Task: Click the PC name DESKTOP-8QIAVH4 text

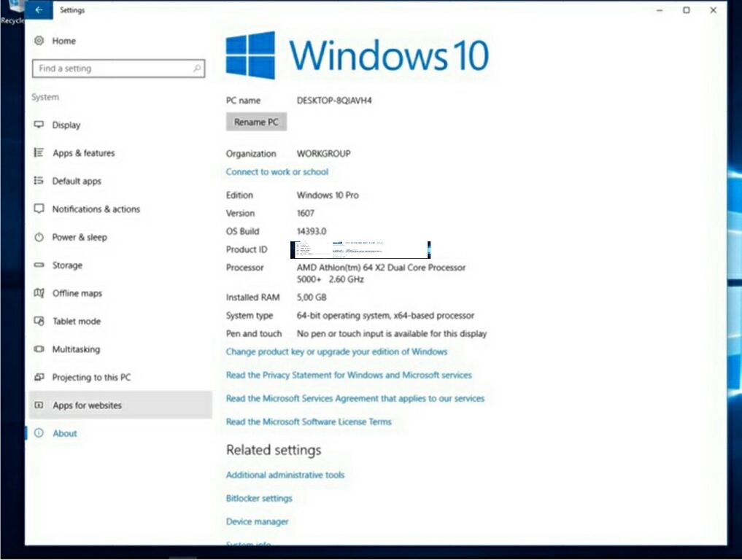Action: tap(334, 101)
